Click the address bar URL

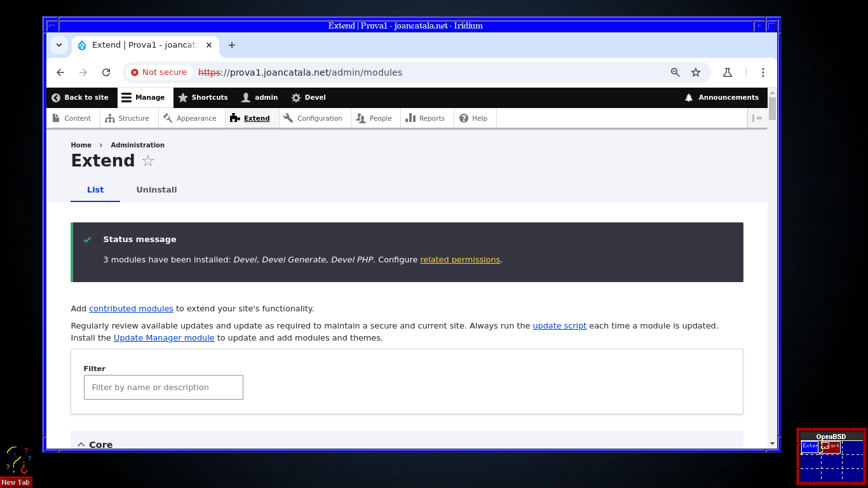click(x=300, y=72)
